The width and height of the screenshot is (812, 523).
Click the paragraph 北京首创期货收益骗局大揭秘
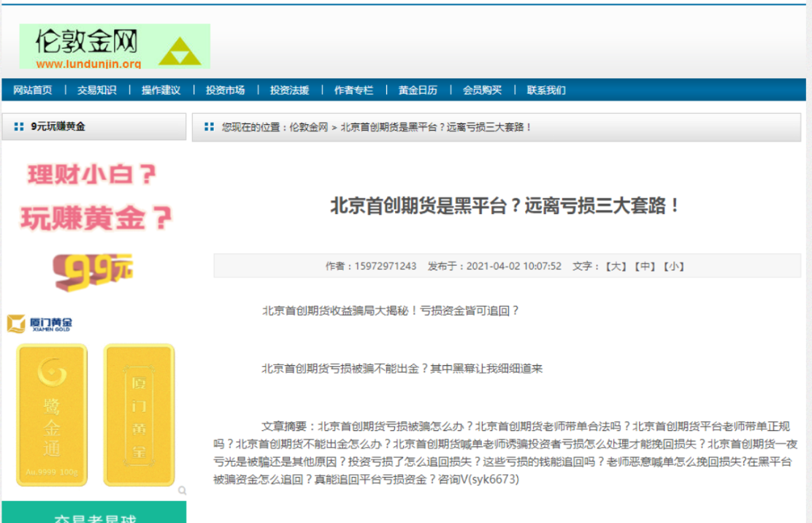coord(390,310)
